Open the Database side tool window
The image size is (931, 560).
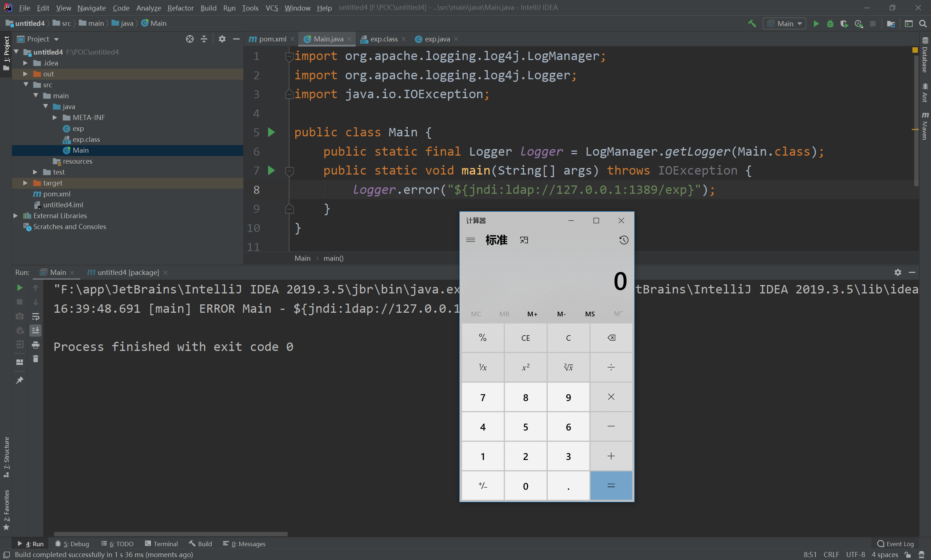tap(924, 55)
